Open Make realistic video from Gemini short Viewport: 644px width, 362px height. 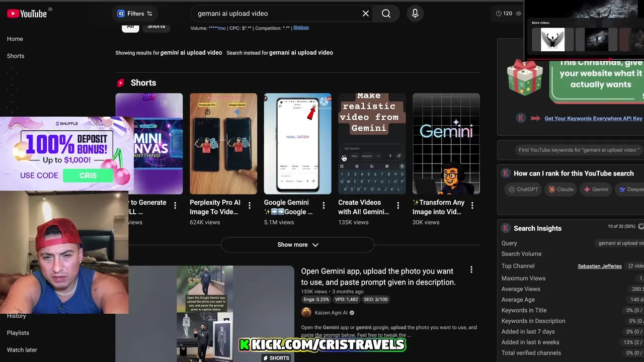[372, 143]
